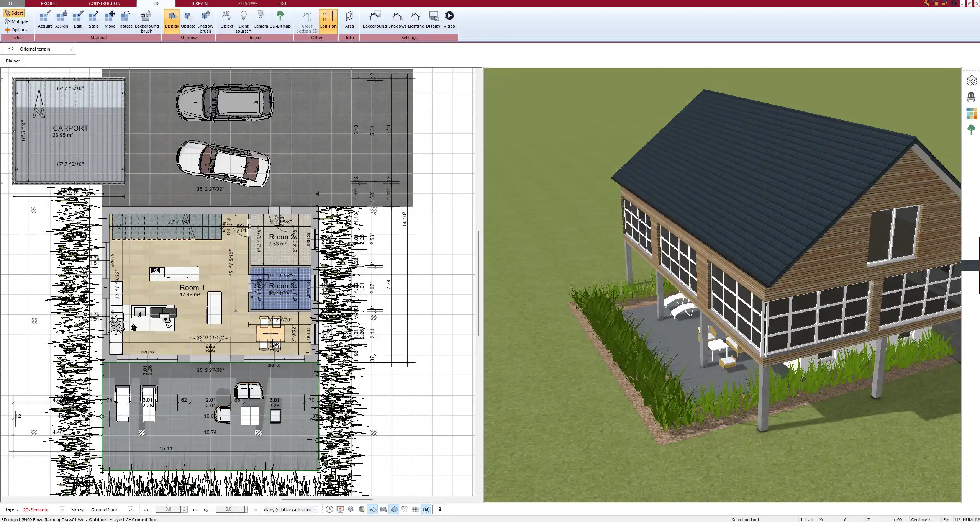Open the chair furniture catalog icon
This screenshot has width=980, height=522.
[x=971, y=97]
